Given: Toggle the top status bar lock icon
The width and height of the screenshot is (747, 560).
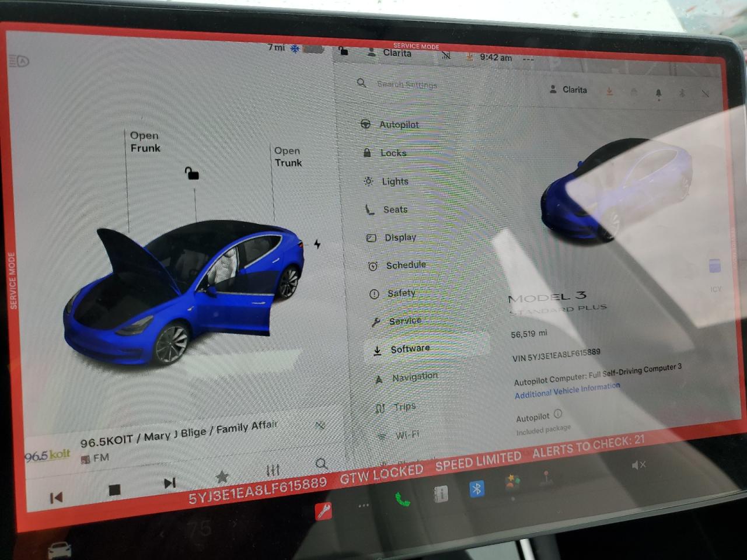Looking at the screenshot, I should 343,51.
